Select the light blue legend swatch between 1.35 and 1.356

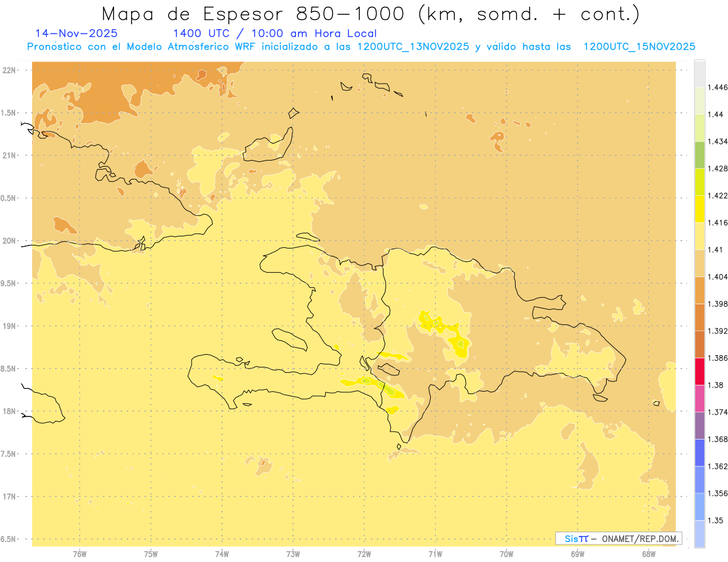point(699,507)
